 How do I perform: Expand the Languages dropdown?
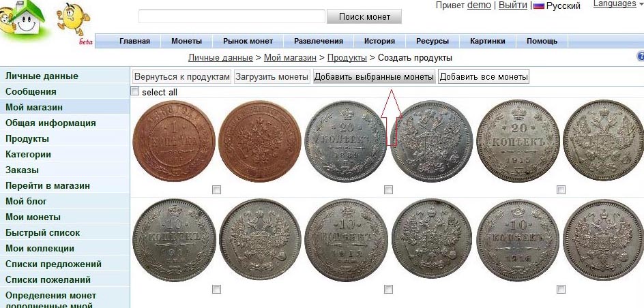(x=618, y=3)
